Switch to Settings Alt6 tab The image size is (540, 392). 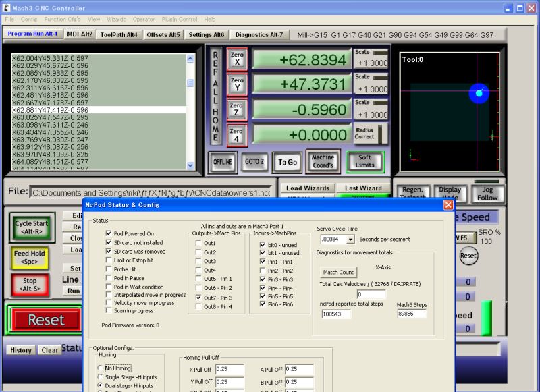[207, 35]
